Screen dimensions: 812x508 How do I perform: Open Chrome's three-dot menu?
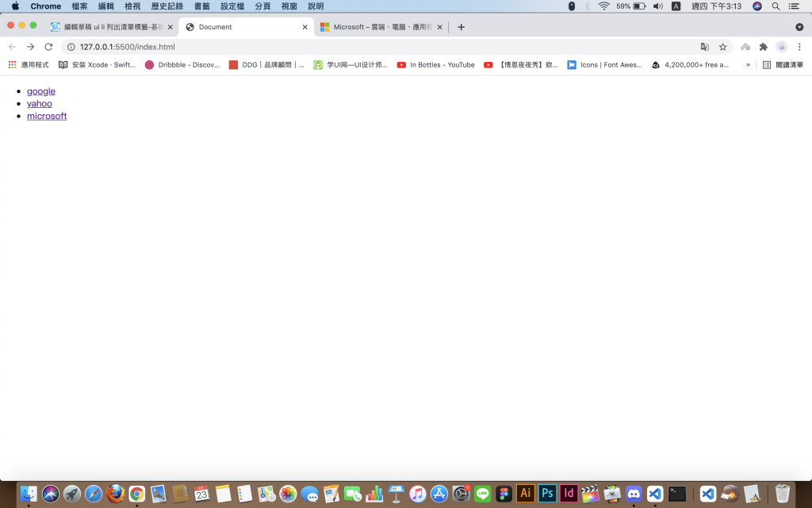tap(799, 47)
